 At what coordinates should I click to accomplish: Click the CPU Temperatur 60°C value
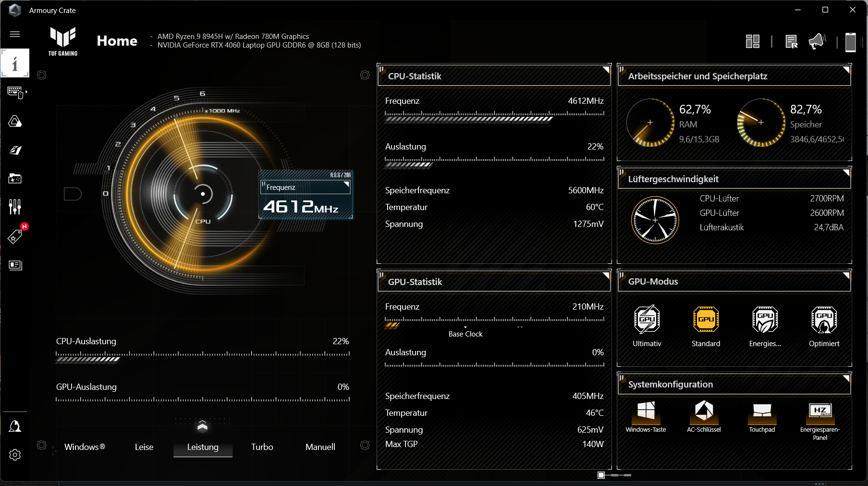point(595,207)
